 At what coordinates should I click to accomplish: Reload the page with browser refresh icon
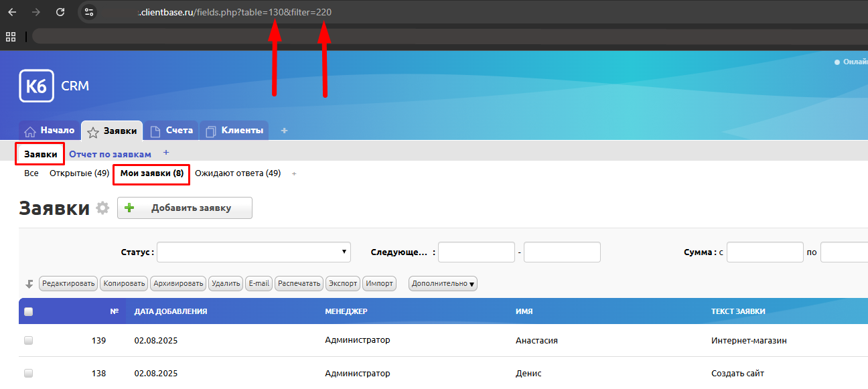60,12
